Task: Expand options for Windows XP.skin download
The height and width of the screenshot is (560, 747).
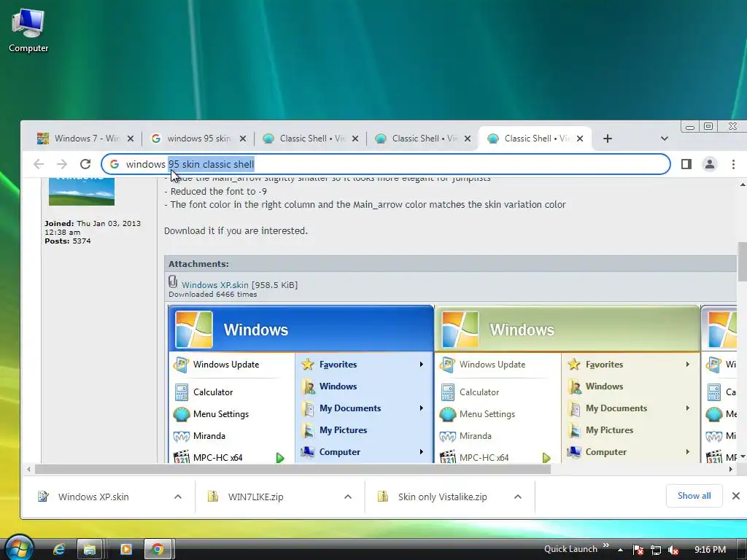Action: pyautogui.click(x=178, y=497)
